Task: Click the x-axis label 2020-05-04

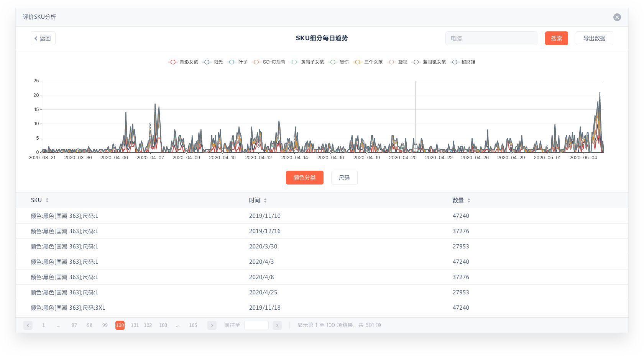Action: (583, 158)
